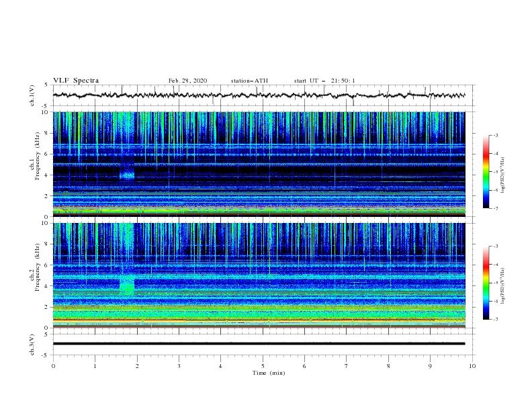
Task: Click the "VLF Spectra" plot title
Action: tap(76, 81)
